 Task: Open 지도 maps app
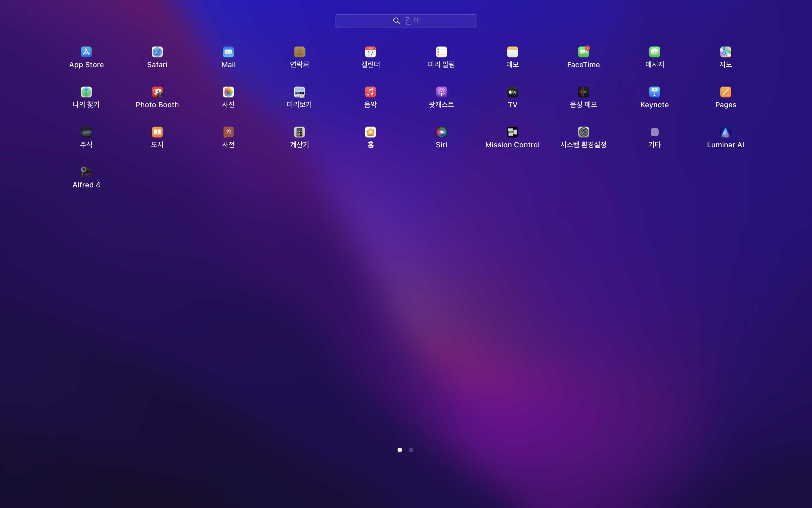(x=725, y=52)
